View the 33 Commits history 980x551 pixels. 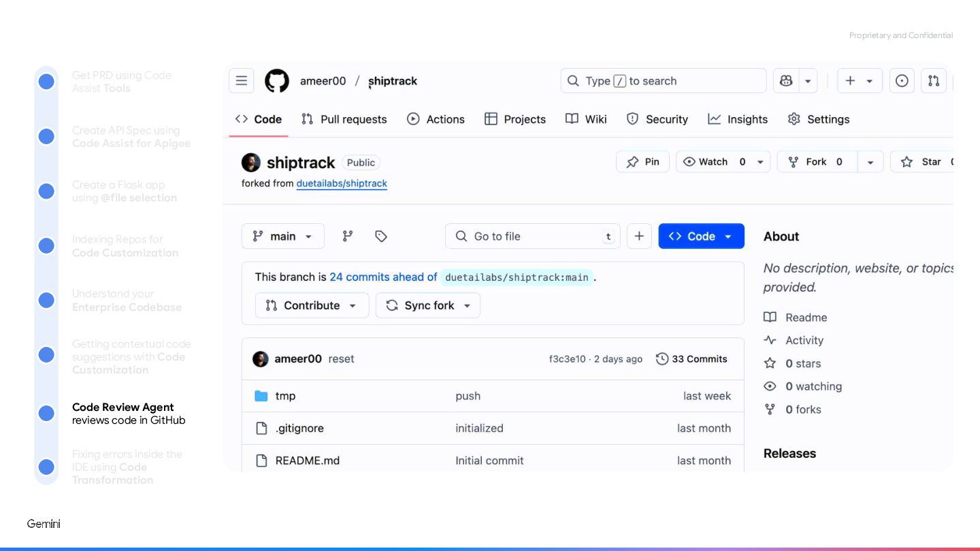(692, 359)
